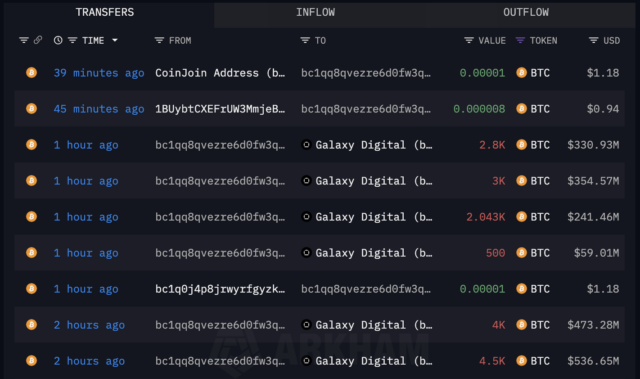
Task: Click the BTC token label in the $1.18 top row
Action: coord(540,73)
